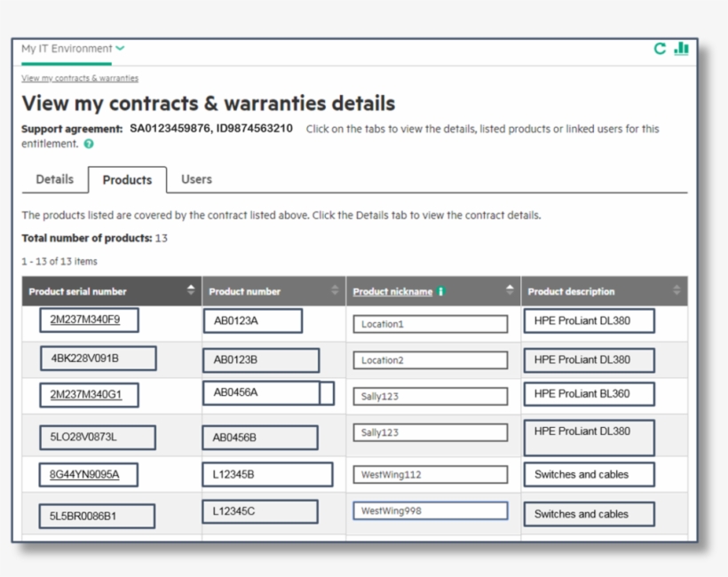Image resolution: width=728 pixels, height=577 pixels.
Task: Click product number L12345C
Action: [260, 511]
